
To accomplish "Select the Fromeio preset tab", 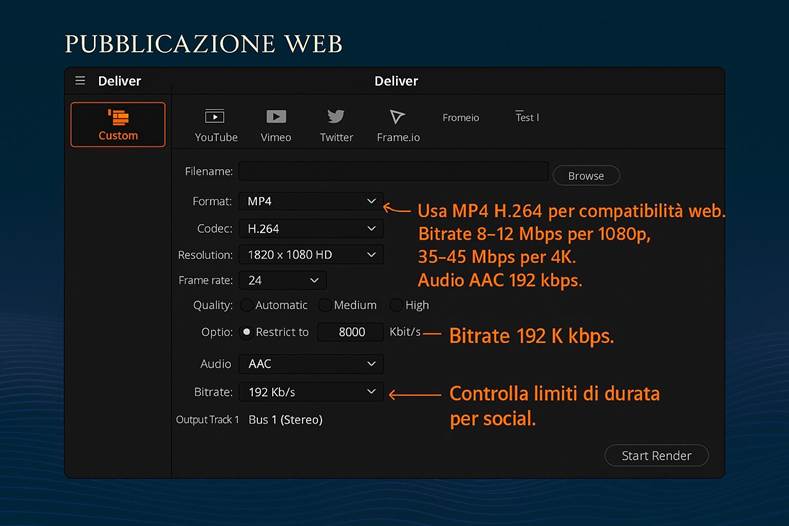I will (x=460, y=117).
